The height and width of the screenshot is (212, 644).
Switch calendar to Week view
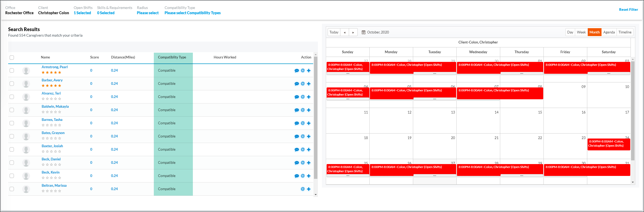pos(581,32)
